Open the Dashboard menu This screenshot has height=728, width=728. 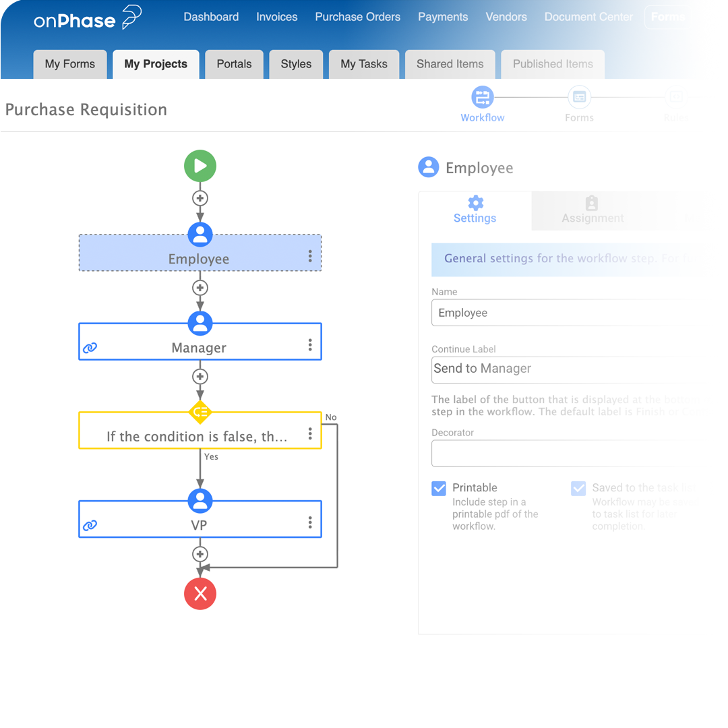click(211, 17)
